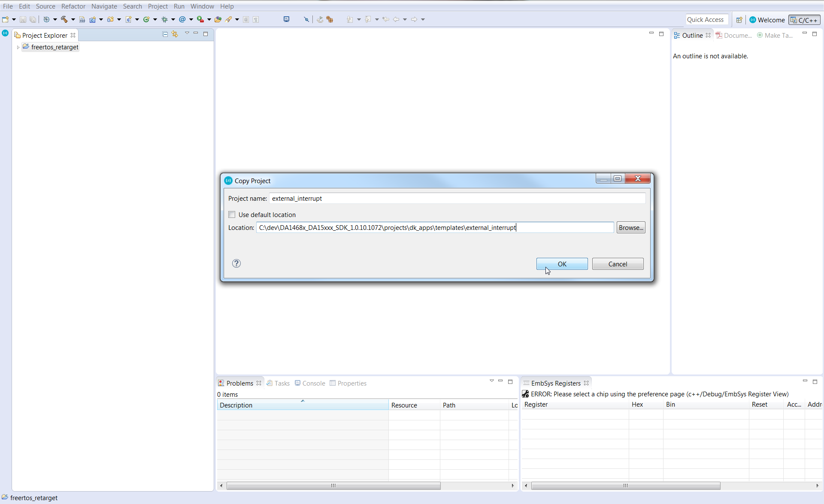The height and width of the screenshot is (504, 824).
Task: Click the Debug bug toolbar icon
Action: [164, 19]
